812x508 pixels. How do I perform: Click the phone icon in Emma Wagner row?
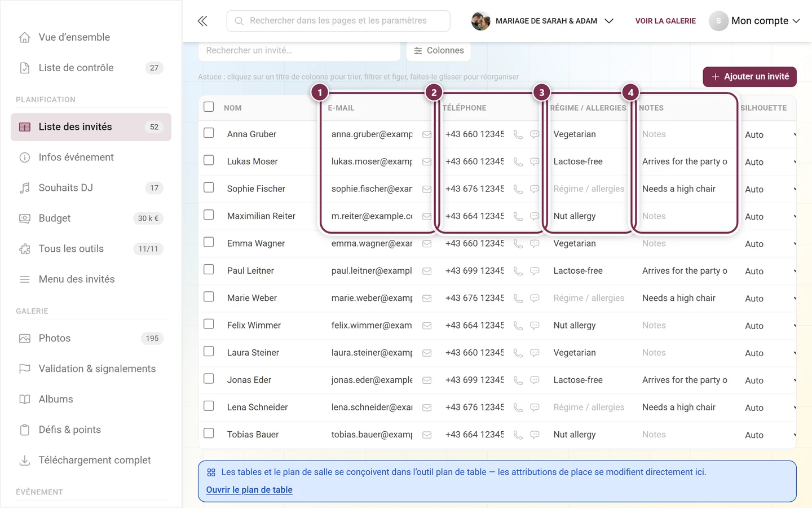(x=518, y=243)
